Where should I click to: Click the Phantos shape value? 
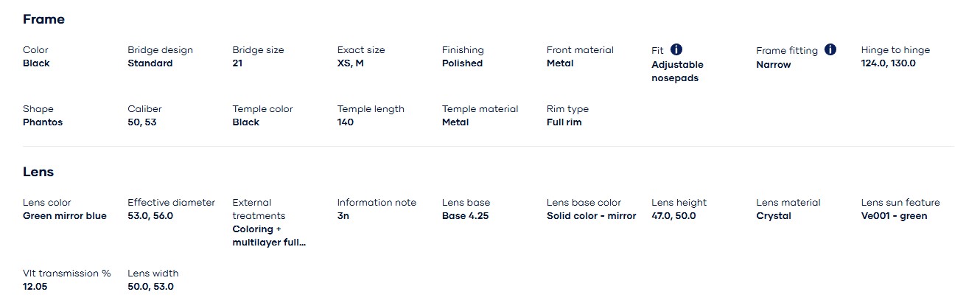[43, 122]
